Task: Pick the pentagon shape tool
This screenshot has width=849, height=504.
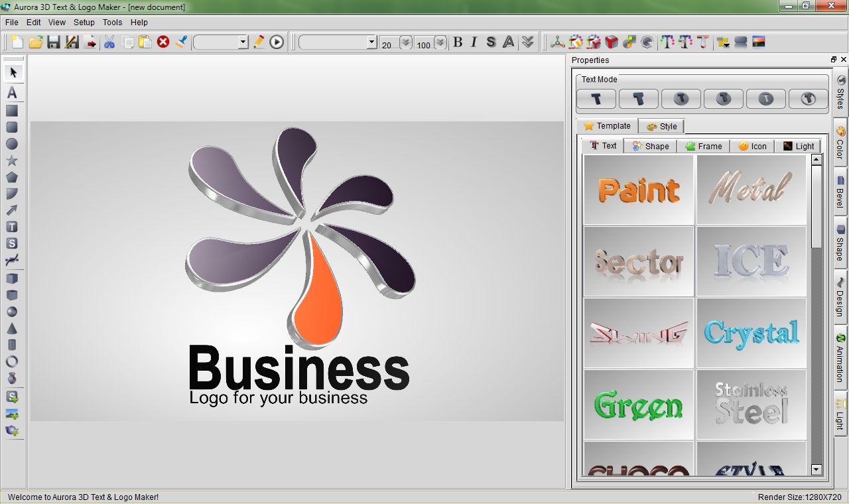Action: point(12,177)
